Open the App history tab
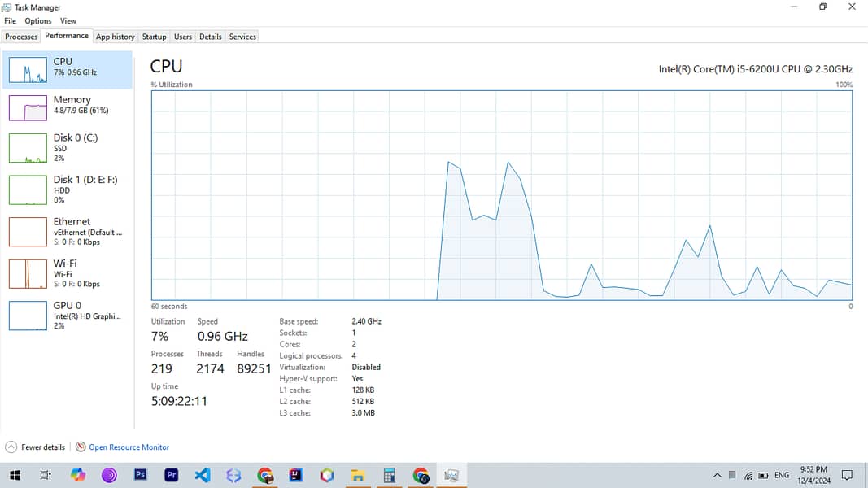The height and width of the screenshot is (488, 868). (x=115, y=37)
